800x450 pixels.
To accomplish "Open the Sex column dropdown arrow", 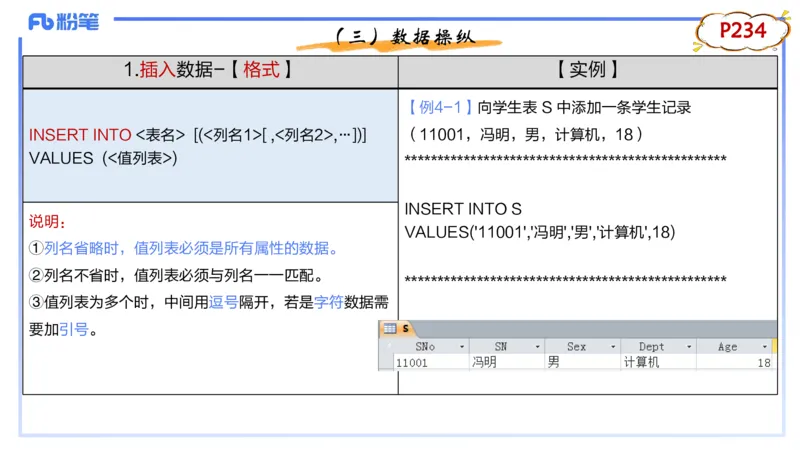I will pyautogui.click(x=613, y=346).
